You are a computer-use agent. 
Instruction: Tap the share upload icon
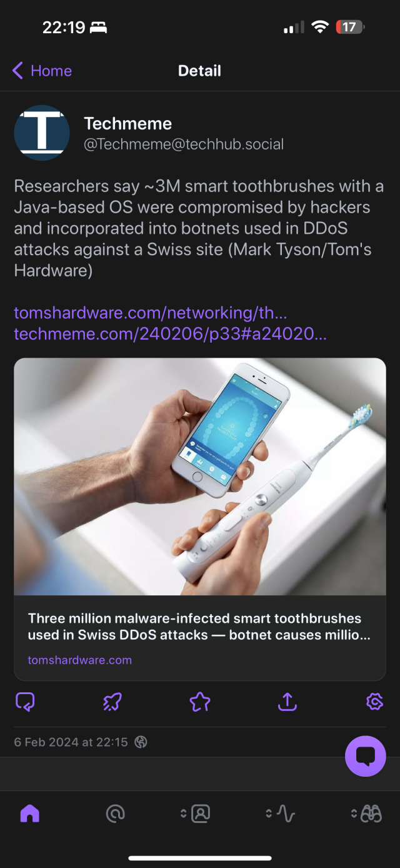click(287, 702)
